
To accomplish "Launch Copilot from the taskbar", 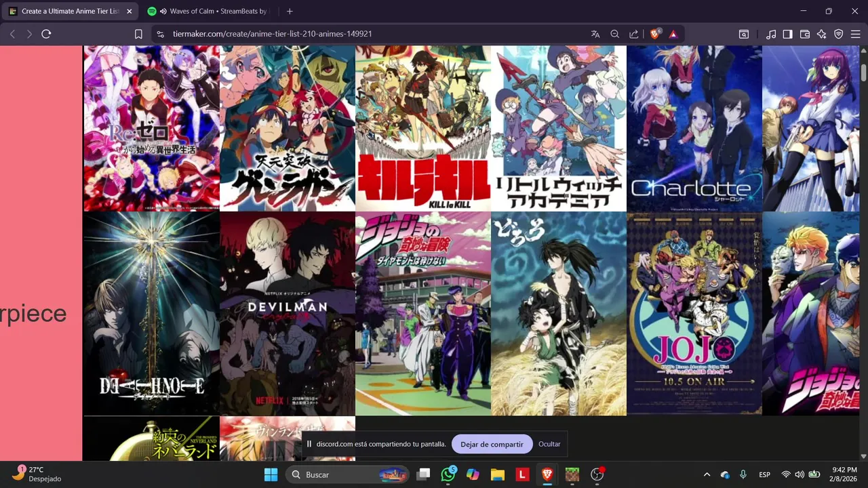I will tap(473, 474).
